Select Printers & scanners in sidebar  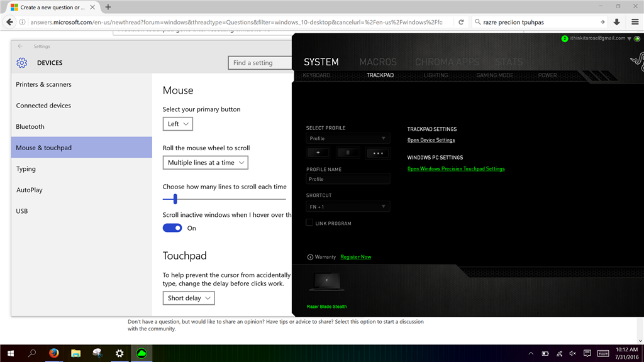(82, 84)
